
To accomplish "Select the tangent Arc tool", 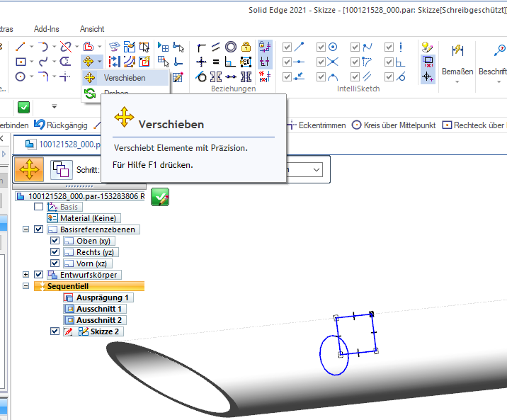I will coord(43,47).
